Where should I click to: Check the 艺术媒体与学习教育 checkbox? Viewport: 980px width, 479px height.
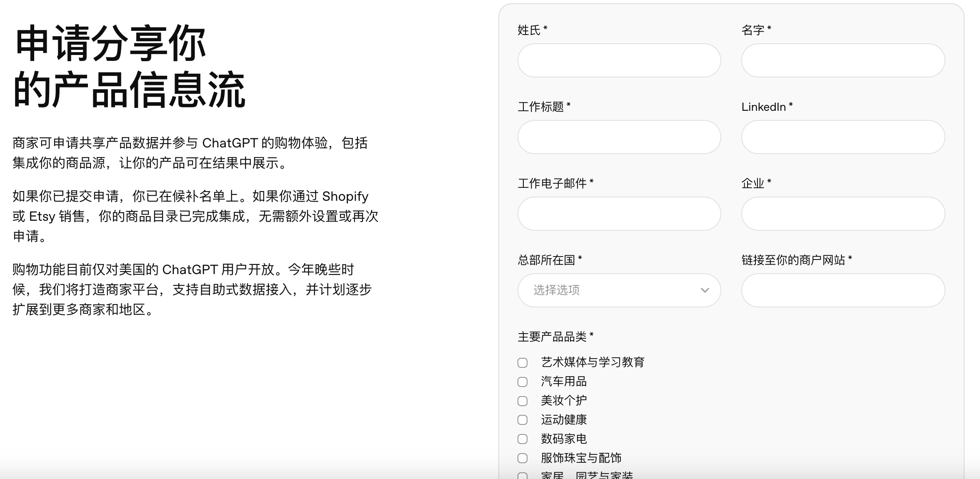coord(522,363)
